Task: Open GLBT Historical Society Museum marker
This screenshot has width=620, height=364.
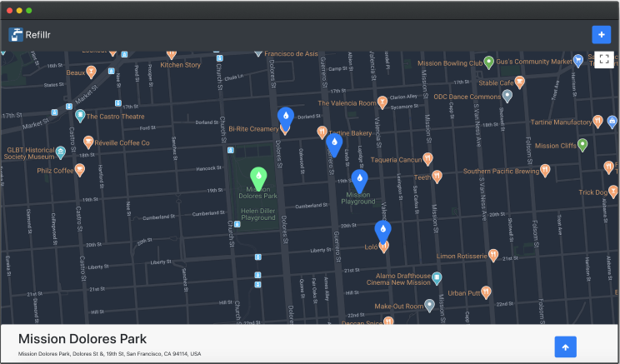Action: (61, 152)
